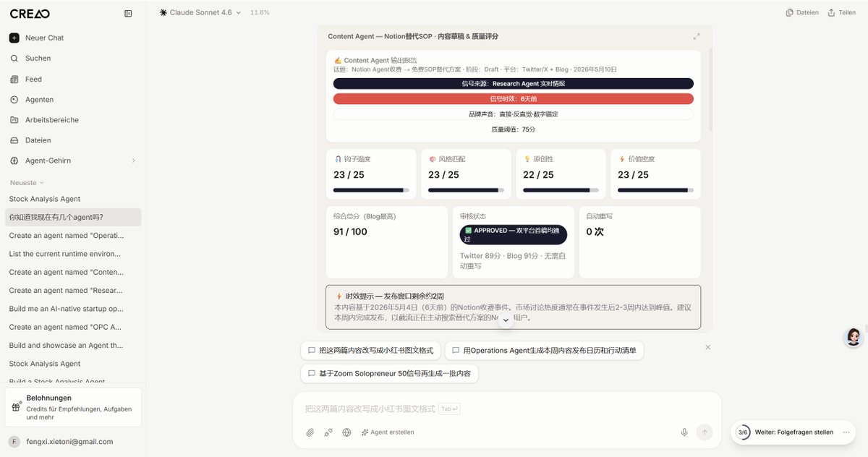Click the globe web search icon
Screen dimensions: 868x457
point(346,432)
